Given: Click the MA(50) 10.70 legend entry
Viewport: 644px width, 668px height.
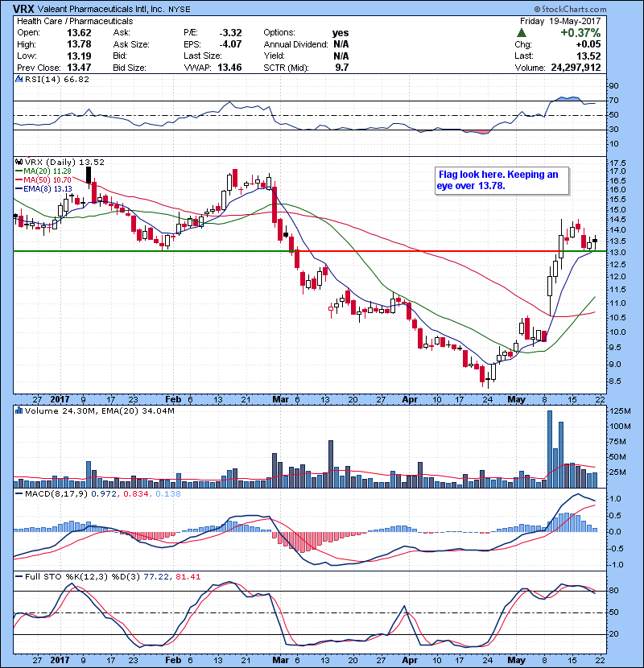Looking at the screenshot, I should [43, 179].
